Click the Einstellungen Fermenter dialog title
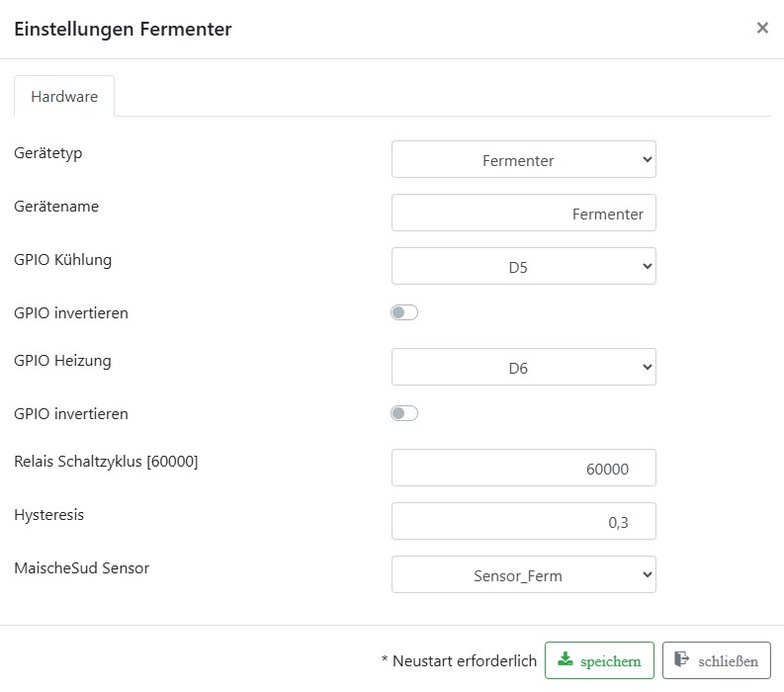784x692 pixels. pos(123,29)
